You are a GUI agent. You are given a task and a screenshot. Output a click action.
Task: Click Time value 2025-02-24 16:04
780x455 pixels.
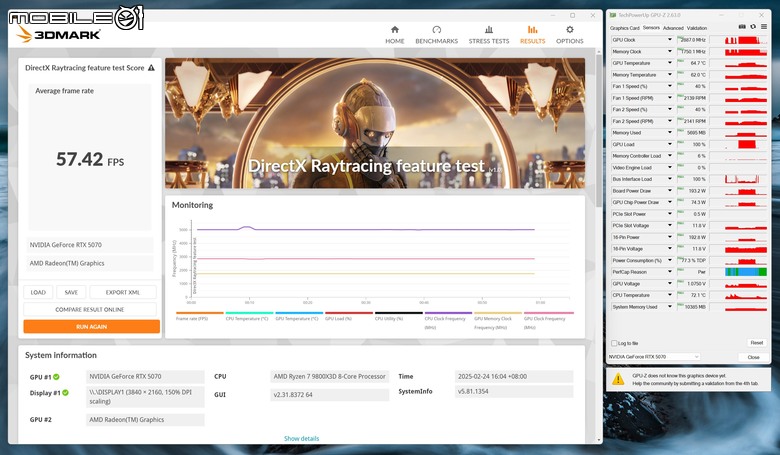pyautogui.click(x=513, y=376)
